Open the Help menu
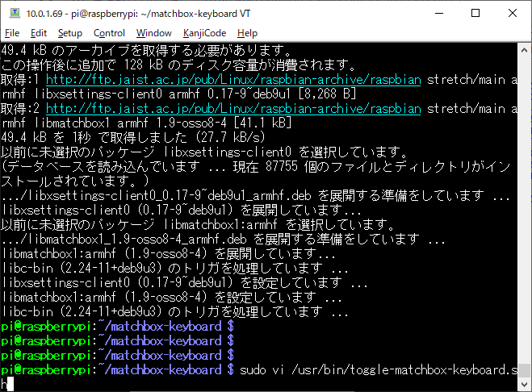This screenshot has height=392, width=532. point(247,33)
